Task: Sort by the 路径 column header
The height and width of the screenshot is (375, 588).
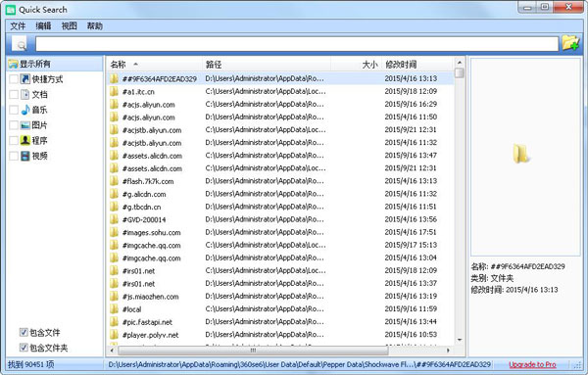Action: 267,65
